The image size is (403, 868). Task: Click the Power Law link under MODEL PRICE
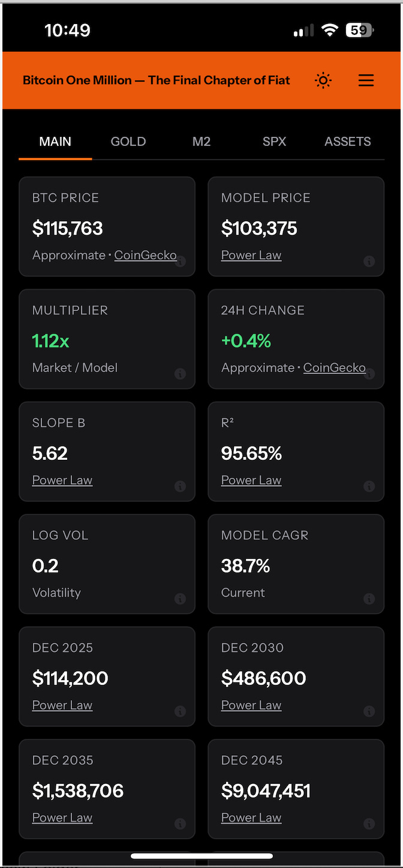click(251, 255)
